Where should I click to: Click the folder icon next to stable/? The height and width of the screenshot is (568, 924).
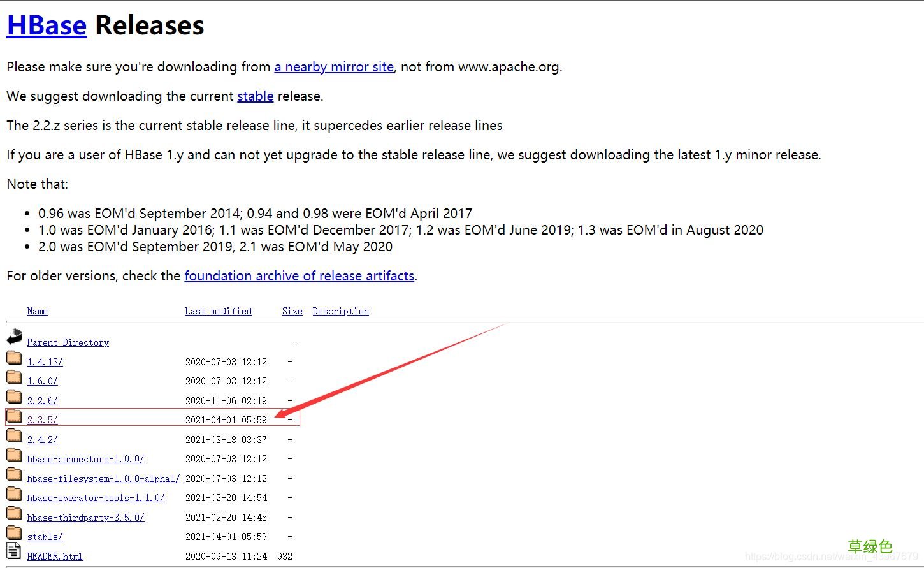[x=14, y=532]
